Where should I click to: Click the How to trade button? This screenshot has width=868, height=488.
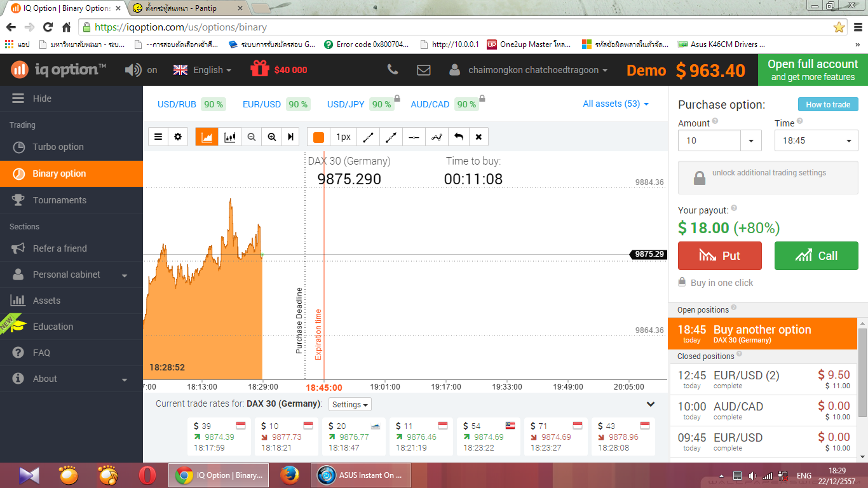click(x=828, y=104)
